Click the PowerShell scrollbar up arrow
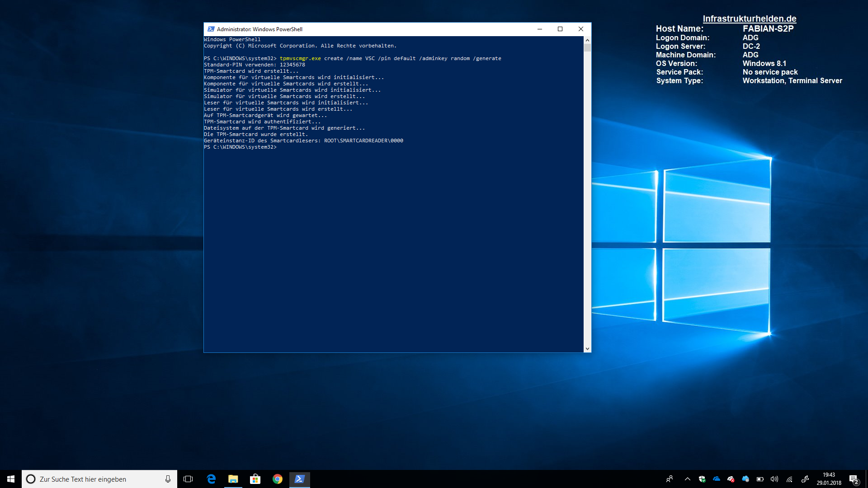This screenshot has height=488, width=868. click(587, 40)
